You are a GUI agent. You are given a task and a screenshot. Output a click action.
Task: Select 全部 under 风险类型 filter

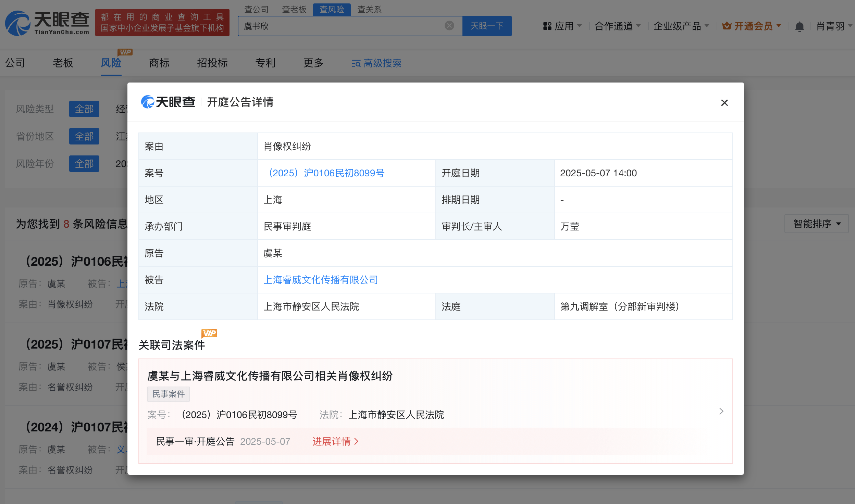(x=84, y=109)
